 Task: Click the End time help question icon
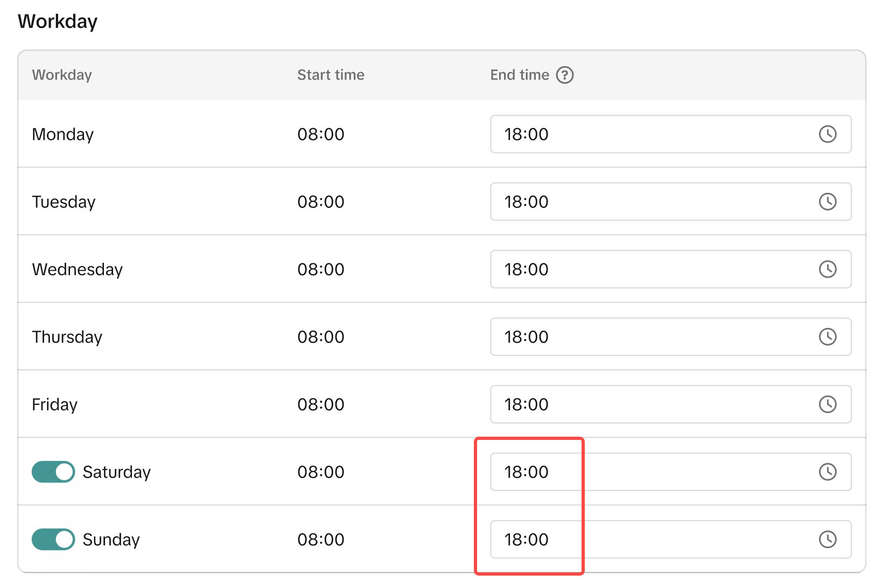tap(564, 75)
